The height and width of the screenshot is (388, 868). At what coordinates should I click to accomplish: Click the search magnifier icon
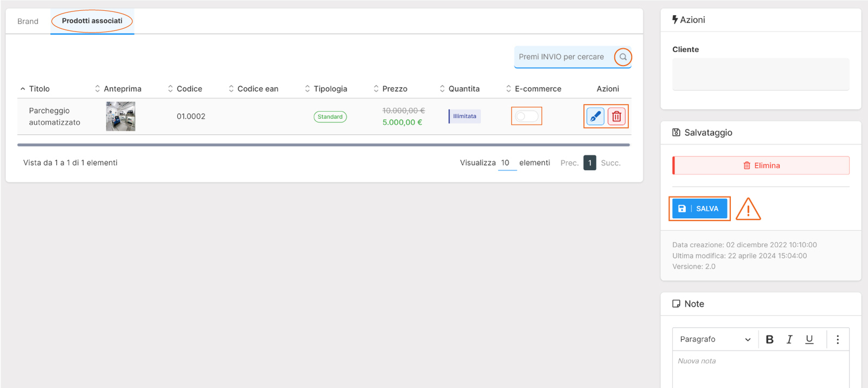click(x=623, y=57)
